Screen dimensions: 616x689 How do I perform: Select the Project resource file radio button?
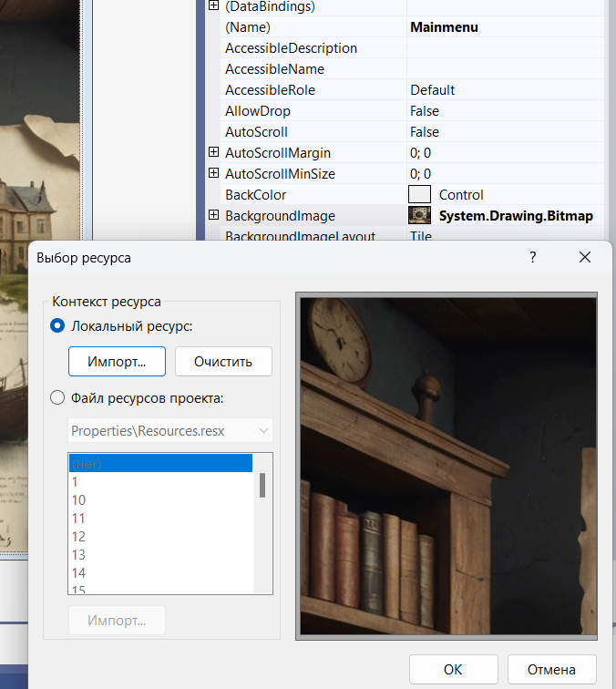[x=58, y=397]
